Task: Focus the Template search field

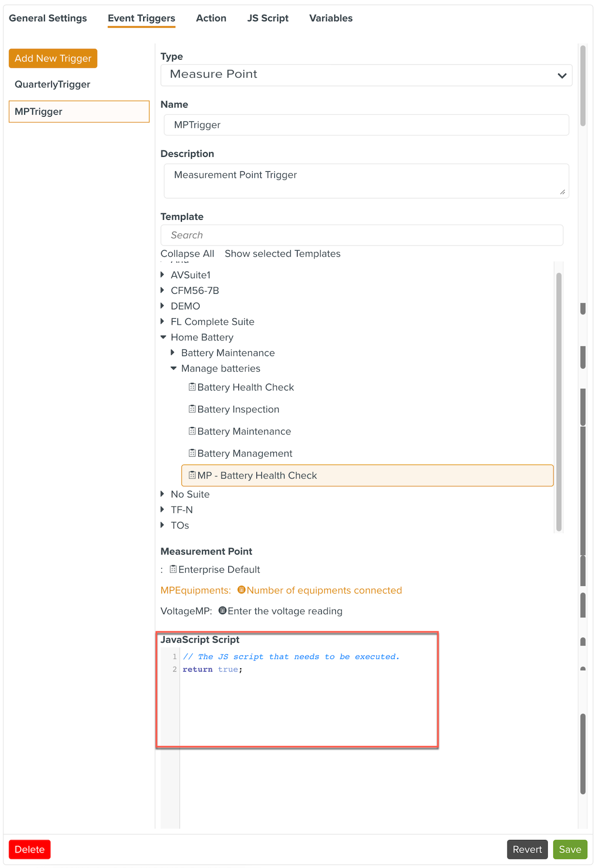Action: point(361,235)
